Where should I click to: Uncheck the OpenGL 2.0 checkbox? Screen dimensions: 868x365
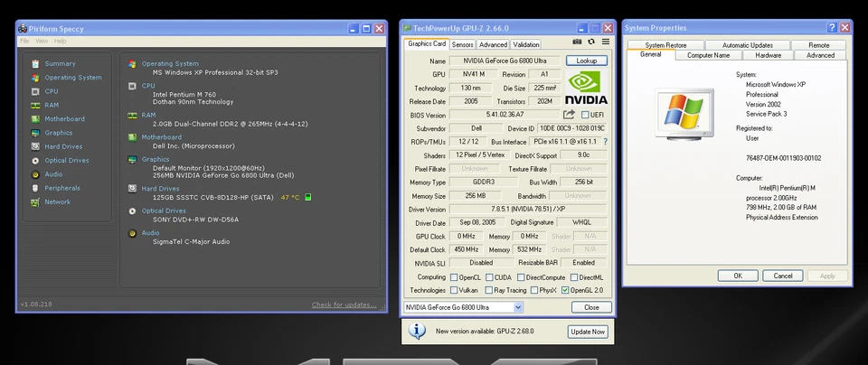tap(565, 290)
